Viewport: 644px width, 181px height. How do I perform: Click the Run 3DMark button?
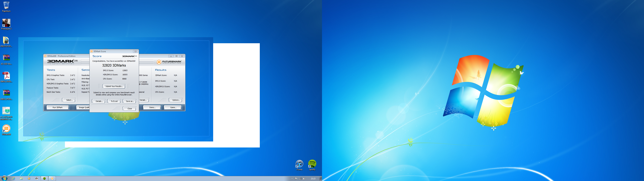click(58, 107)
